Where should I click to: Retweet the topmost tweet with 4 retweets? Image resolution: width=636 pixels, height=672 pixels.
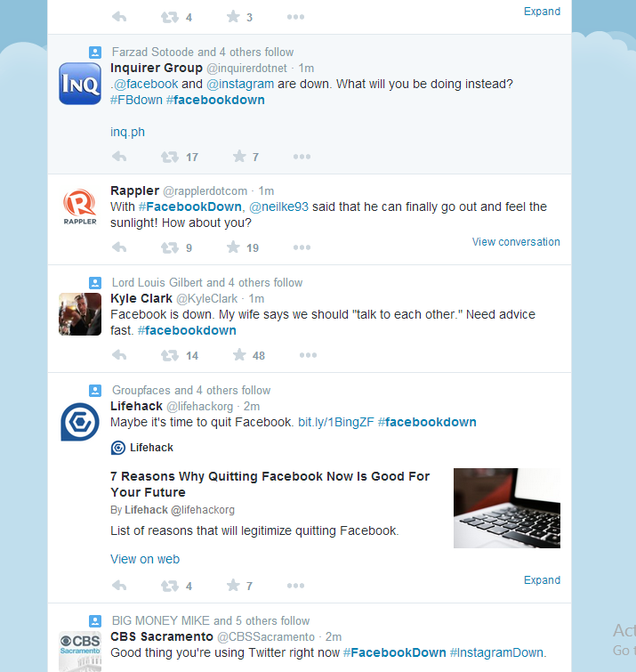point(170,18)
